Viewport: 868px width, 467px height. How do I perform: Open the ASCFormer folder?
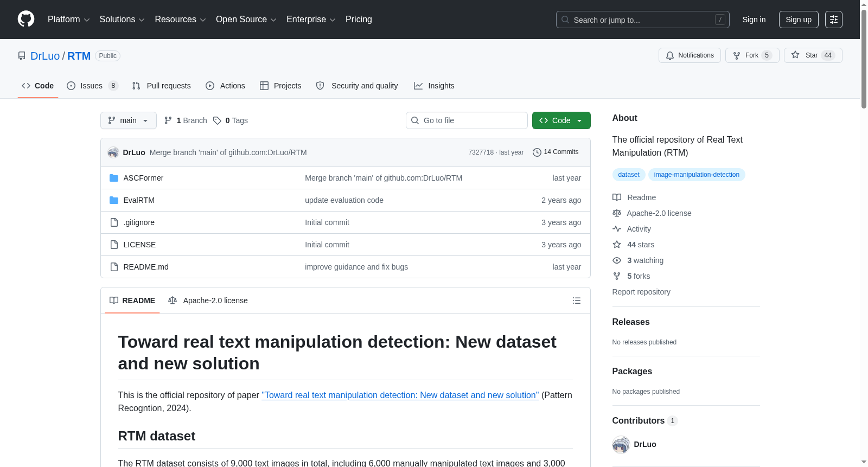pyautogui.click(x=143, y=178)
